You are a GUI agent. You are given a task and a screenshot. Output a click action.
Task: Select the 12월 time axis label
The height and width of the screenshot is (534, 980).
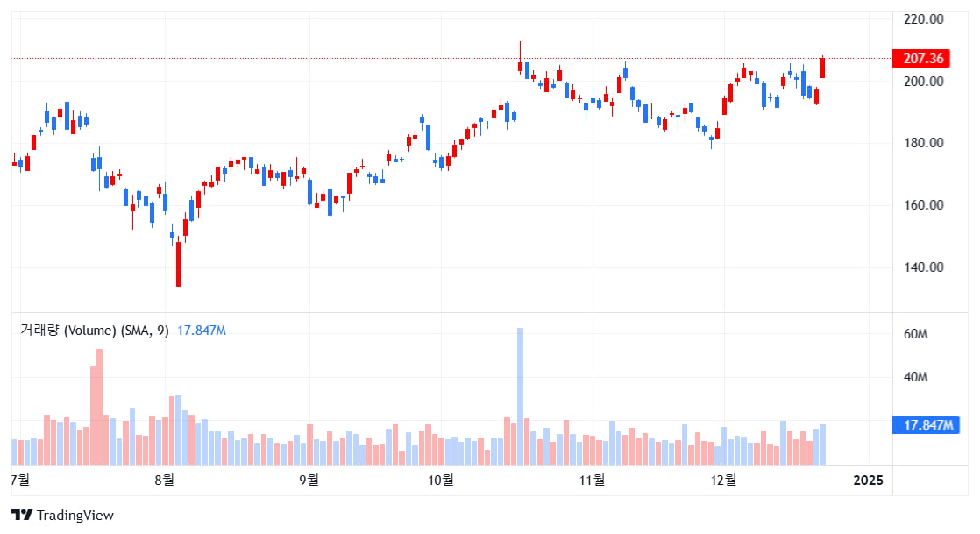[724, 480]
